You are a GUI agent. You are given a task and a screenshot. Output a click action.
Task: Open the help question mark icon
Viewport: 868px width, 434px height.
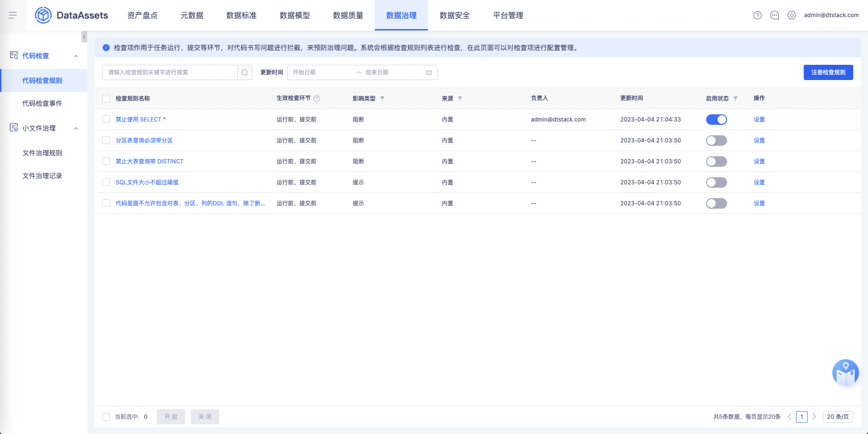(x=758, y=15)
